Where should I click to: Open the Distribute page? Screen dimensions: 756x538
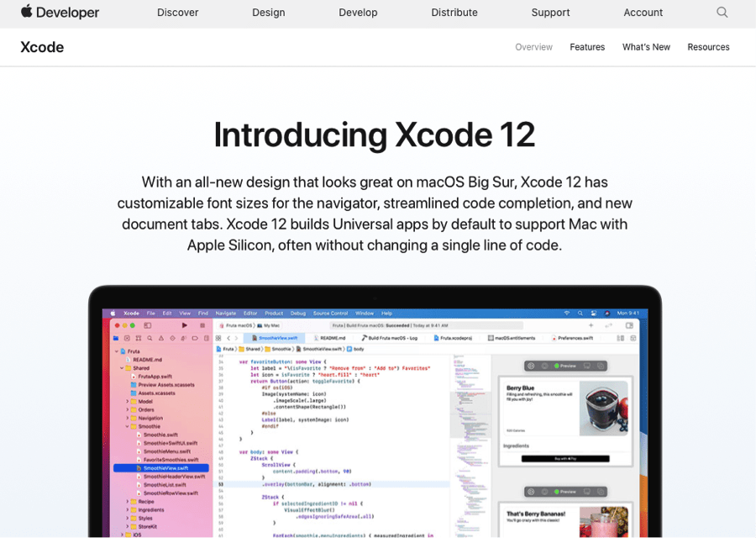pyautogui.click(x=454, y=13)
